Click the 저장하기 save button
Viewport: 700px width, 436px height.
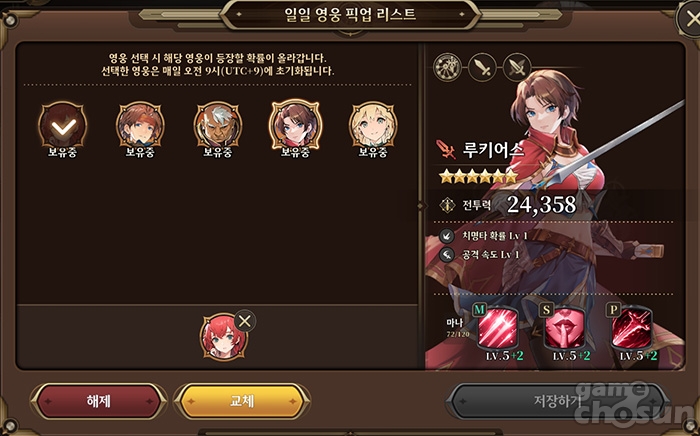558,401
